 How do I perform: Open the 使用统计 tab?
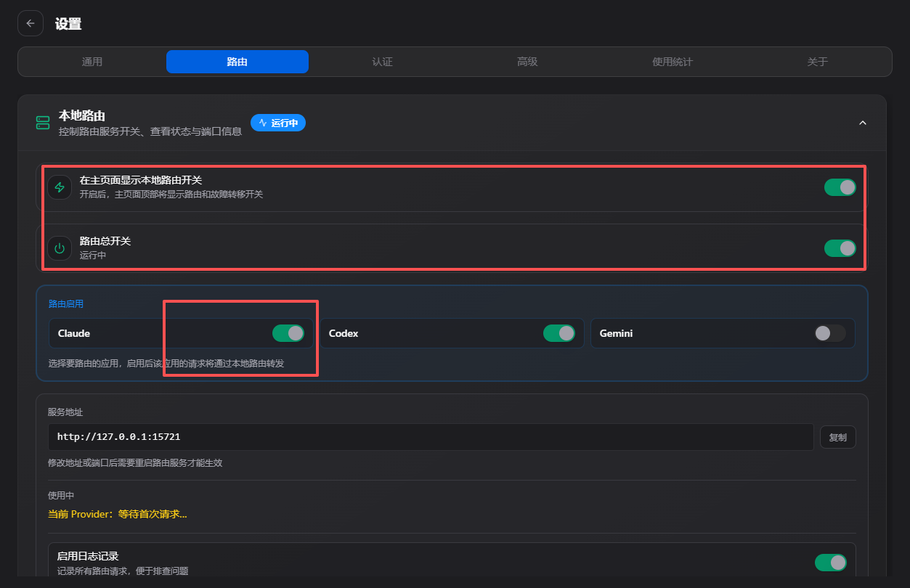(673, 62)
